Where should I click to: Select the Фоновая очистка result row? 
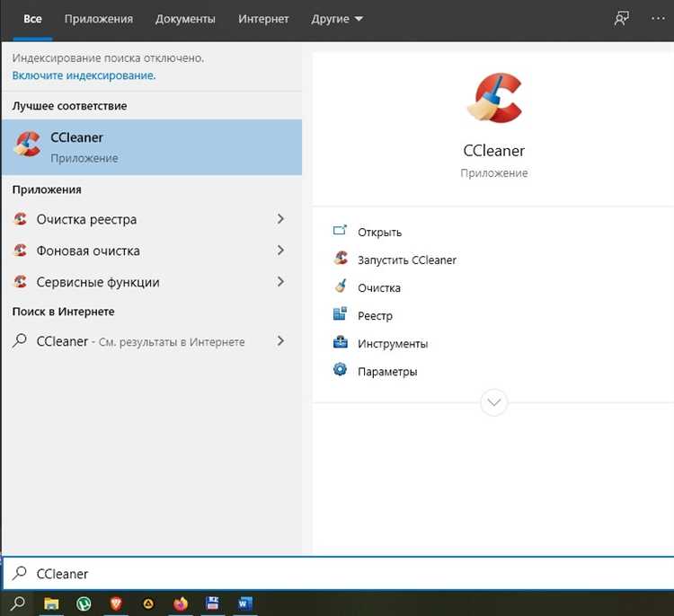(x=152, y=251)
